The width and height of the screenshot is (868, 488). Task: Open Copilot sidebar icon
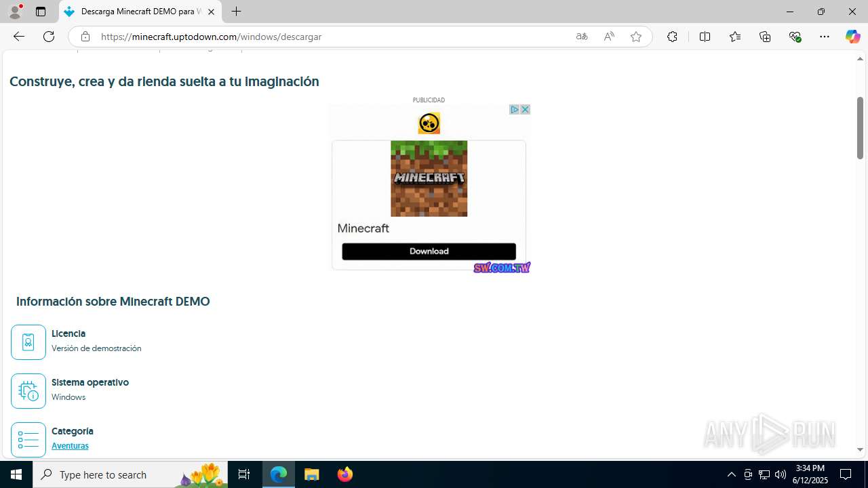click(852, 37)
